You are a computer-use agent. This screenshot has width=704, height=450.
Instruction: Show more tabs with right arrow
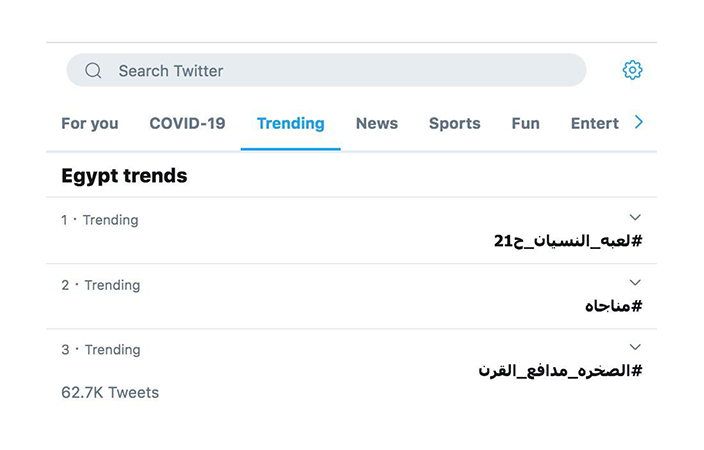(638, 122)
